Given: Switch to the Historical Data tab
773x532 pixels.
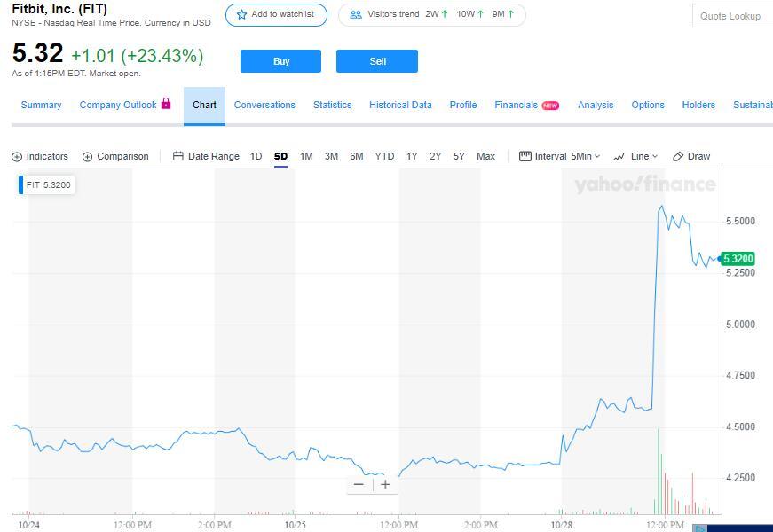Looking at the screenshot, I should tap(400, 105).
